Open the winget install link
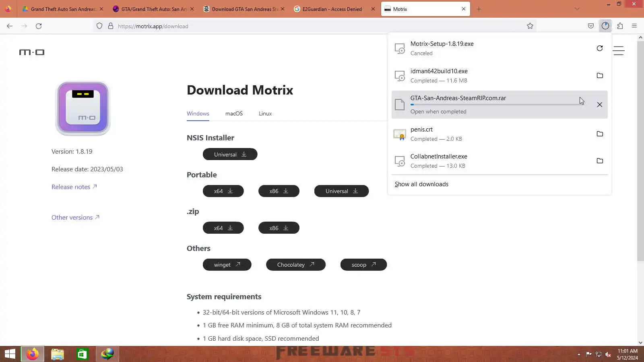 click(x=227, y=265)
